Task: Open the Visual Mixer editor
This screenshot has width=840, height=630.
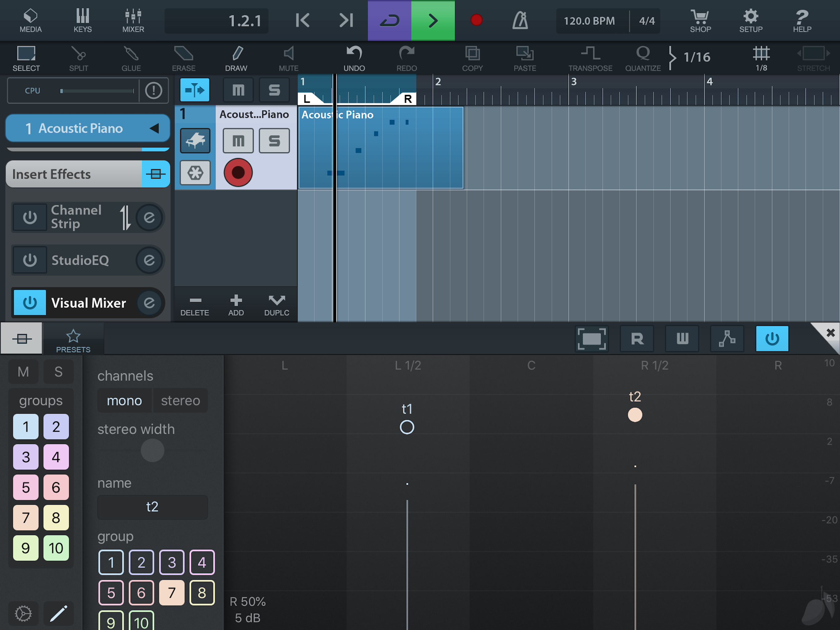Action: point(149,302)
